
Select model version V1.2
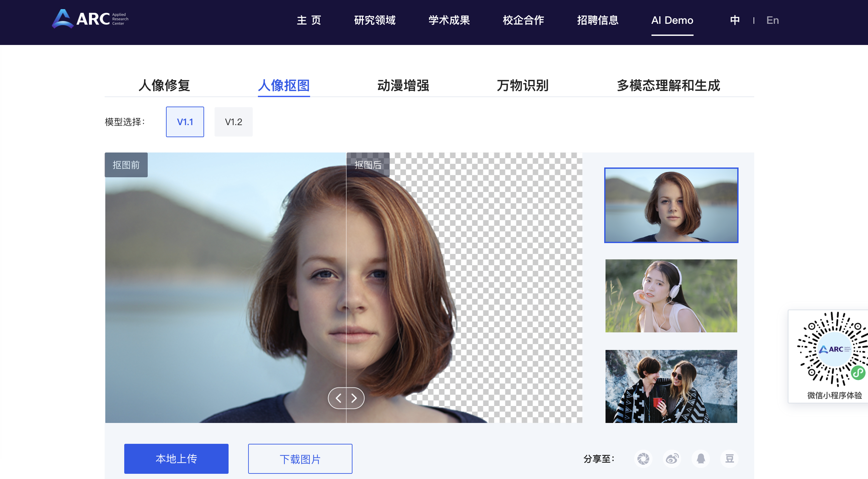click(x=233, y=122)
